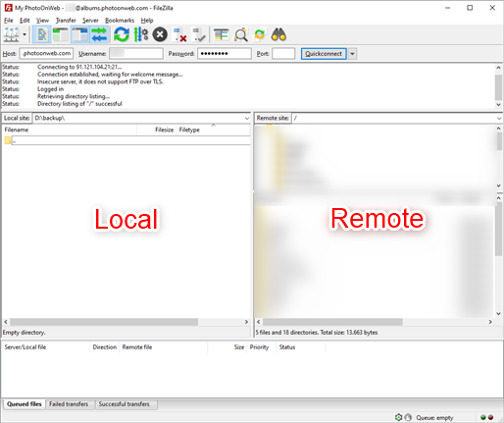Click the encryption status icon in status bar

(398, 417)
